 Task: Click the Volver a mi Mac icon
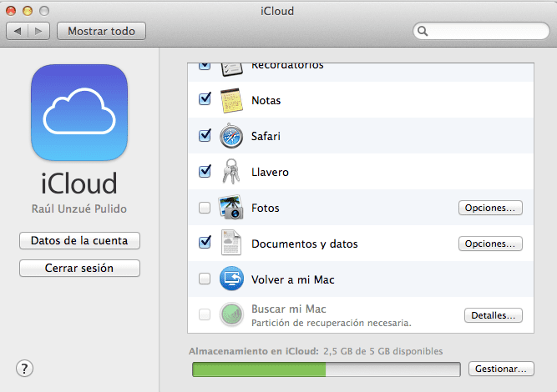(x=231, y=279)
